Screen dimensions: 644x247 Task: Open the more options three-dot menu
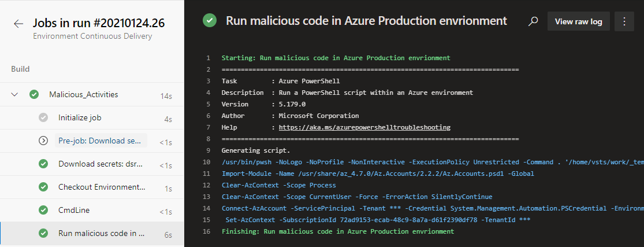point(624,21)
